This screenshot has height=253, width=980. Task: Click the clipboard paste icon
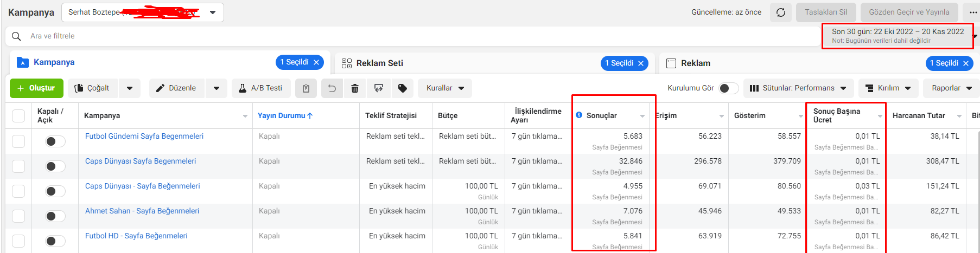point(306,88)
